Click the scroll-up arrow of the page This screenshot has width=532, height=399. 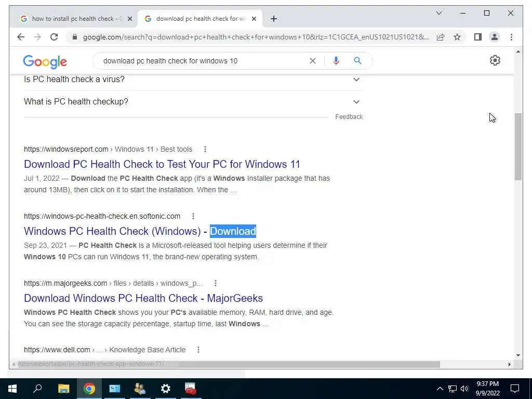(x=518, y=51)
